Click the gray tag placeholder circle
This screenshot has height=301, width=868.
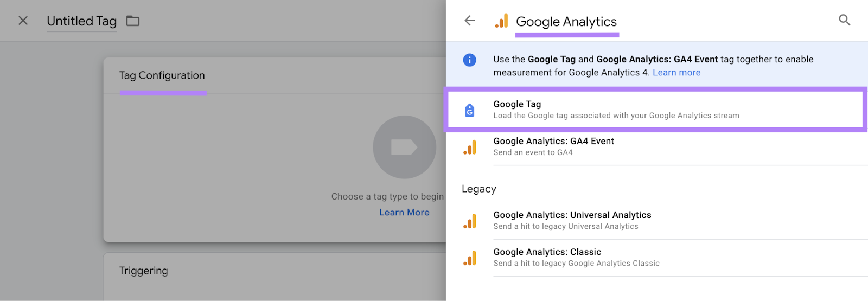pyautogui.click(x=404, y=147)
